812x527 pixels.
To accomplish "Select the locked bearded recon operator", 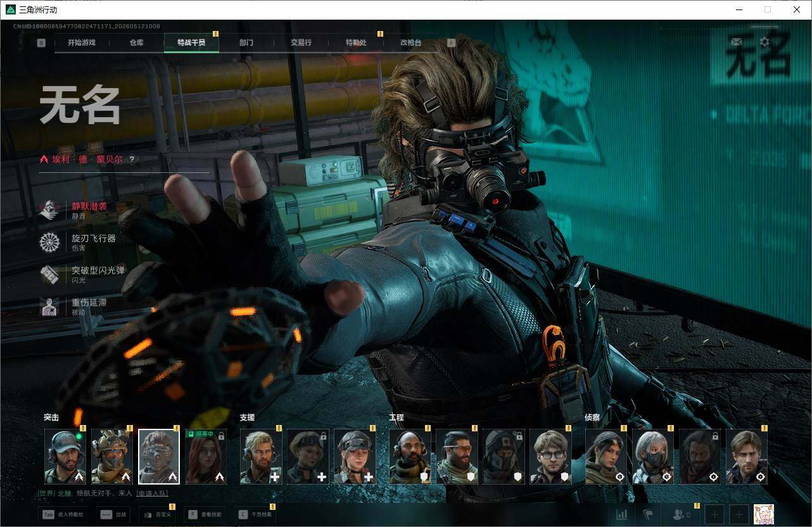I will click(700, 457).
